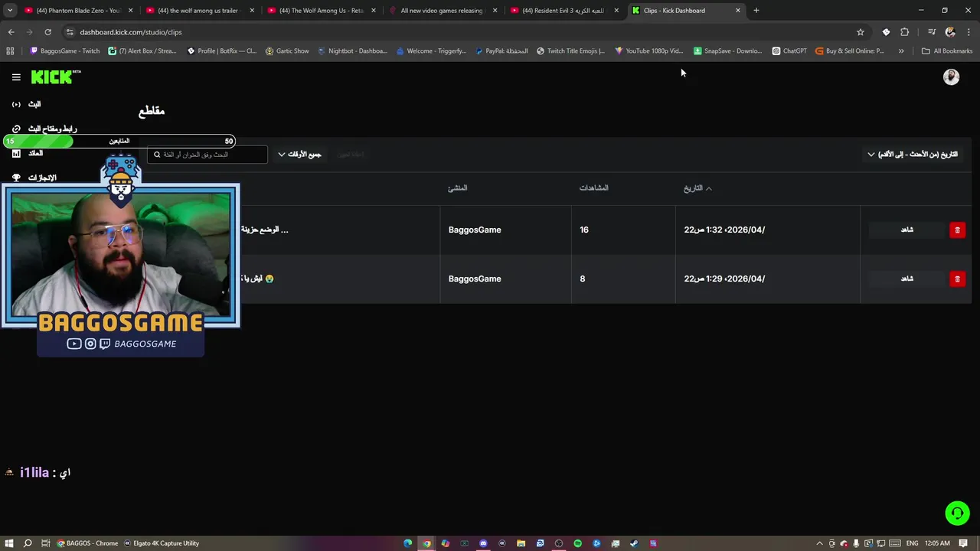Viewport: 980px width, 551px height.
Task: Open the Nightbot Dashboard bookmark
Action: coord(353,51)
